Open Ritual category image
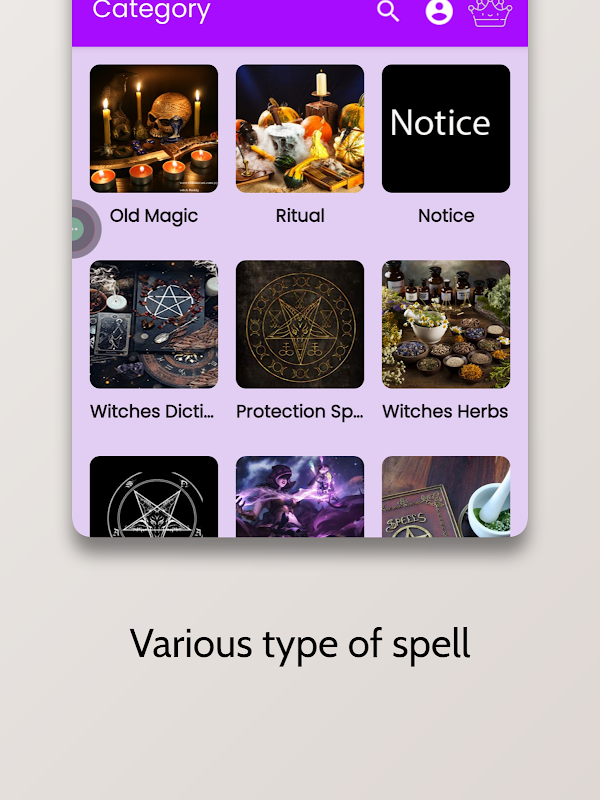 pyautogui.click(x=300, y=129)
